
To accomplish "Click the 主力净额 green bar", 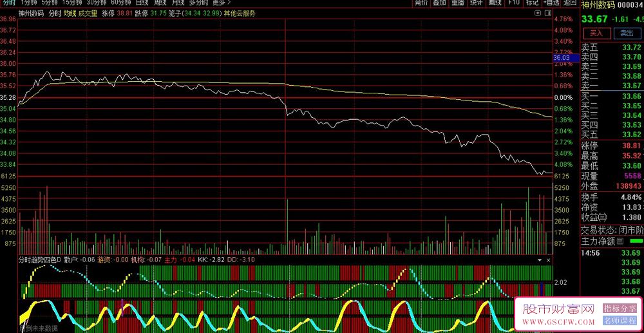I will tap(636, 241).
